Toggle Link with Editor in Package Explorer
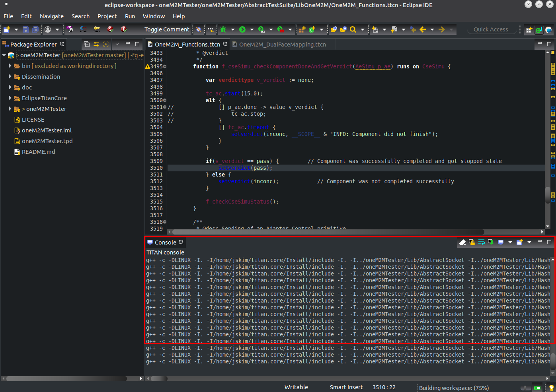 click(96, 44)
